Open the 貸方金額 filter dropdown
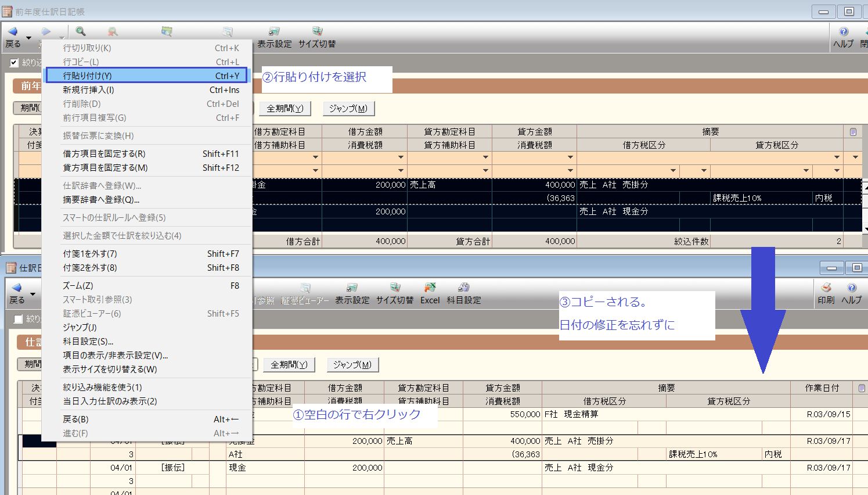 tap(570, 157)
